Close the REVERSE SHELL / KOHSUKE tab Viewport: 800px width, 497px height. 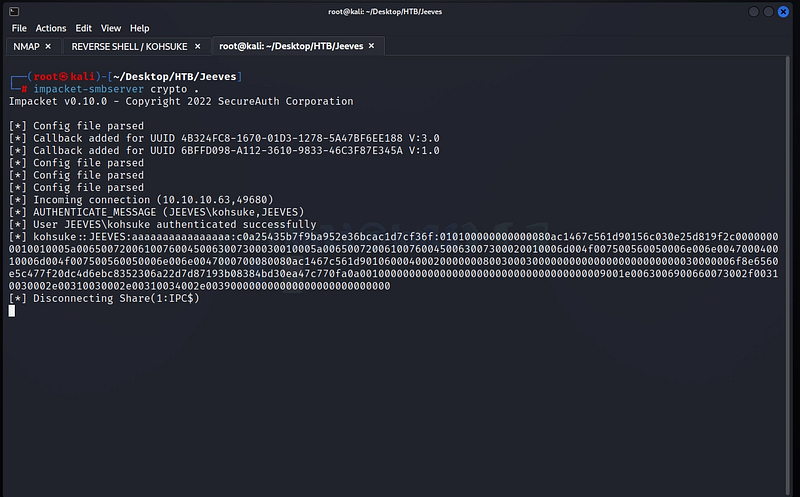[x=197, y=46]
